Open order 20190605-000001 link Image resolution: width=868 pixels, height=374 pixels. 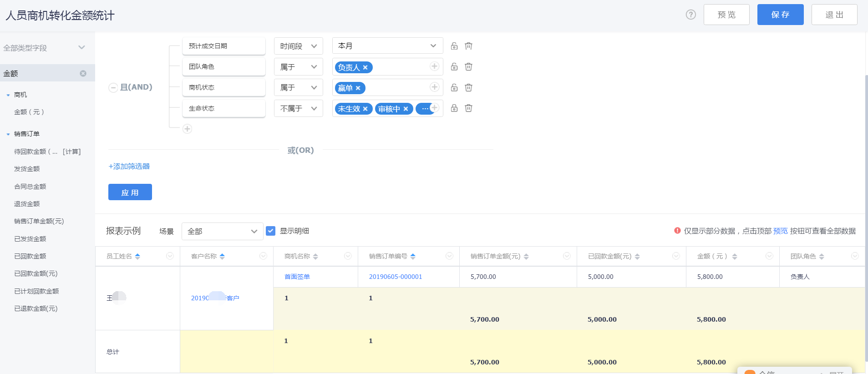(x=396, y=277)
